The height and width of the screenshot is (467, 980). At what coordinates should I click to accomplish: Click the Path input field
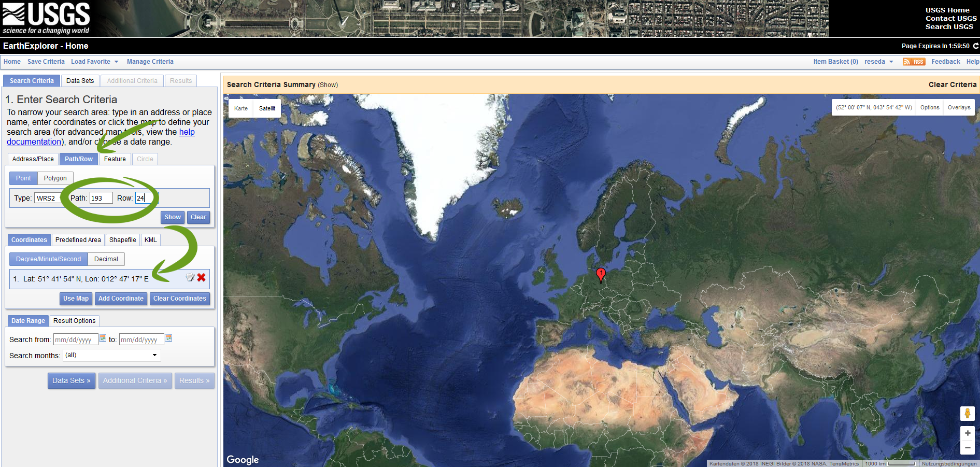coord(101,198)
